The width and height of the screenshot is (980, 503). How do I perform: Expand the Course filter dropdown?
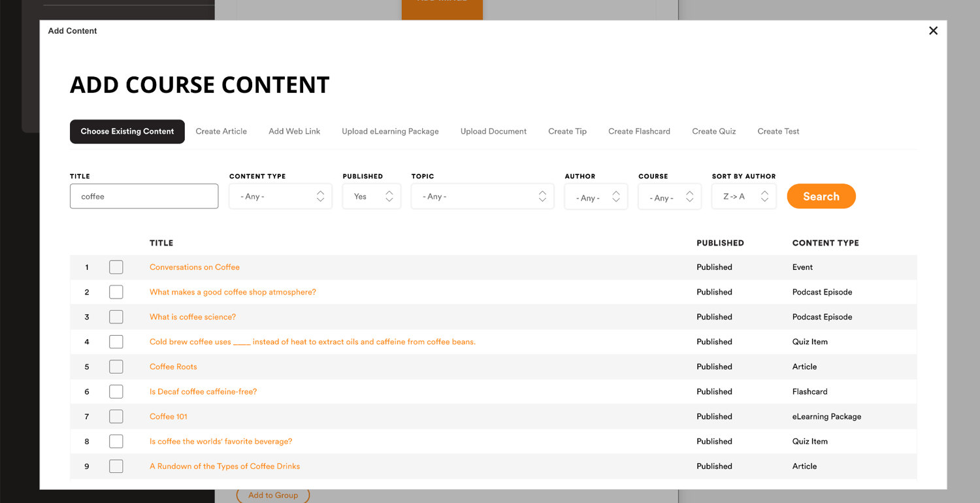[x=669, y=197]
